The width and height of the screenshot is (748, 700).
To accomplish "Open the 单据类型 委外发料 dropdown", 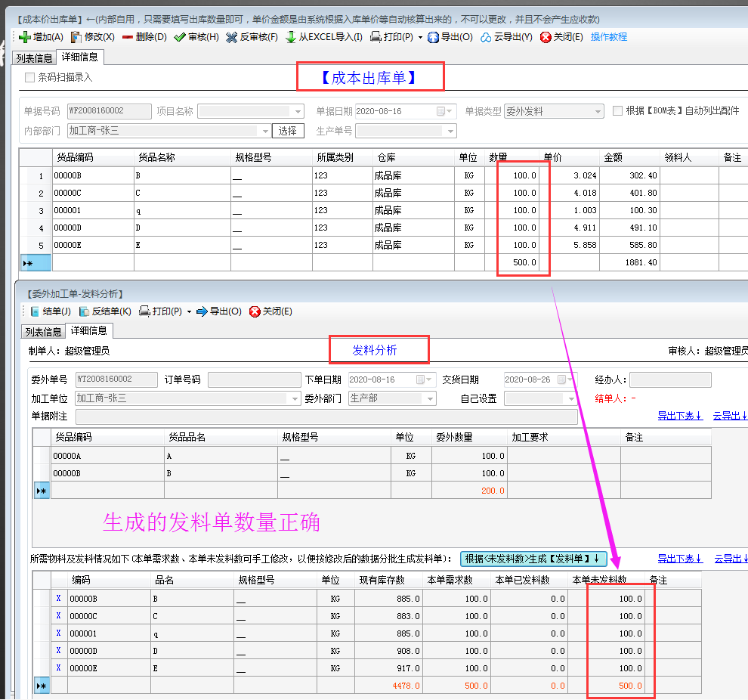I will [598, 111].
